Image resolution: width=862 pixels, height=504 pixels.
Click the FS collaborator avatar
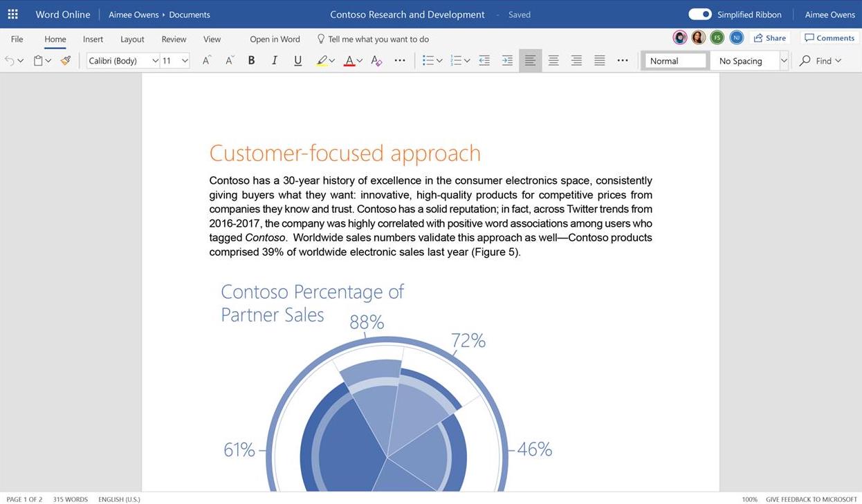(717, 37)
